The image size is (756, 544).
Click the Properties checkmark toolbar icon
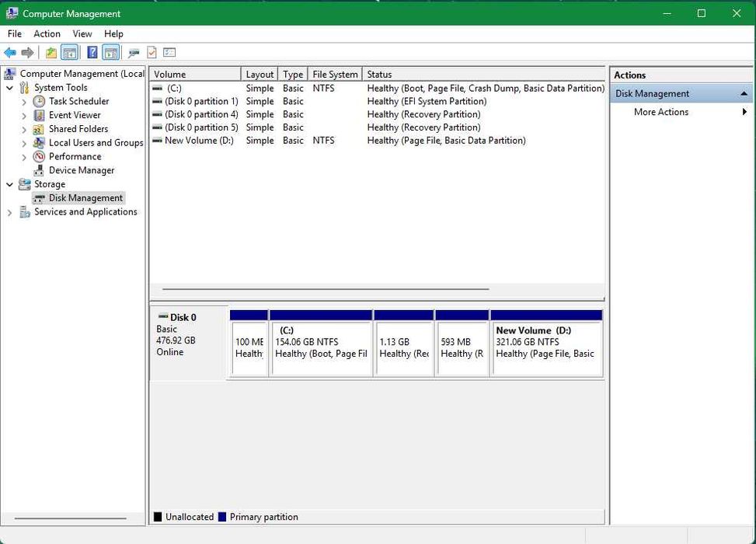[x=152, y=53]
